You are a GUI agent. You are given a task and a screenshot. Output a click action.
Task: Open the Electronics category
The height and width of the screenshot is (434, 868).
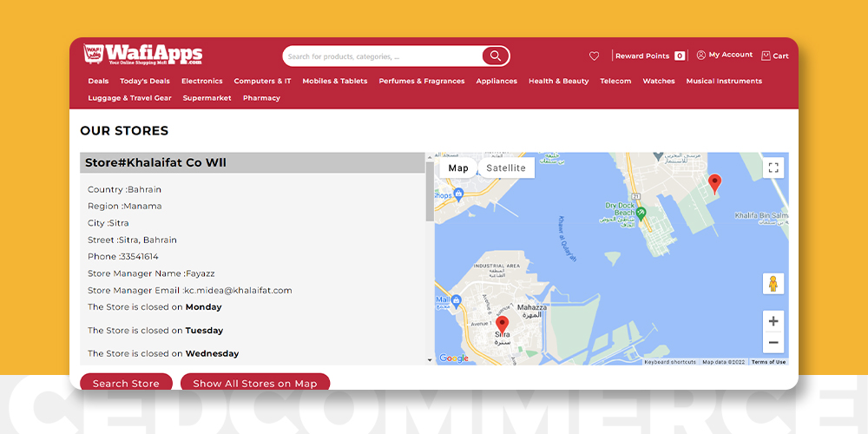point(202,81)
